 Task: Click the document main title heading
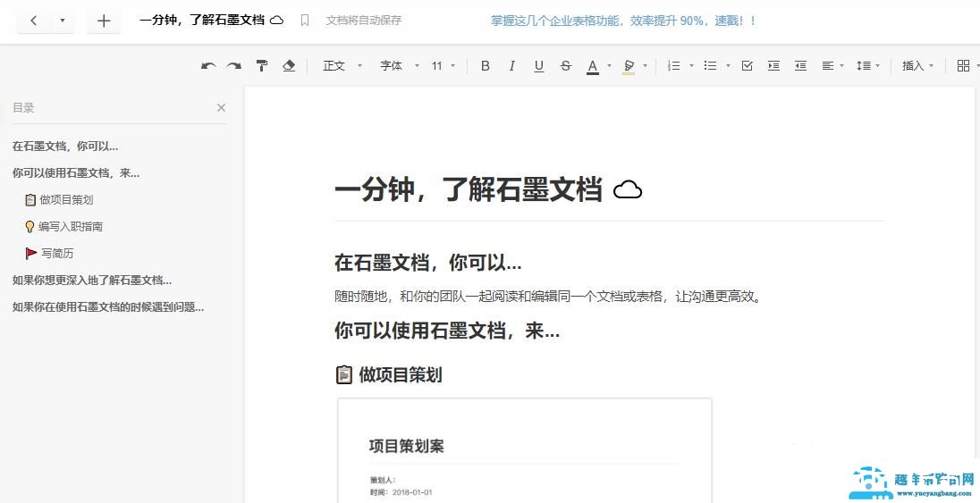[488, 189]
